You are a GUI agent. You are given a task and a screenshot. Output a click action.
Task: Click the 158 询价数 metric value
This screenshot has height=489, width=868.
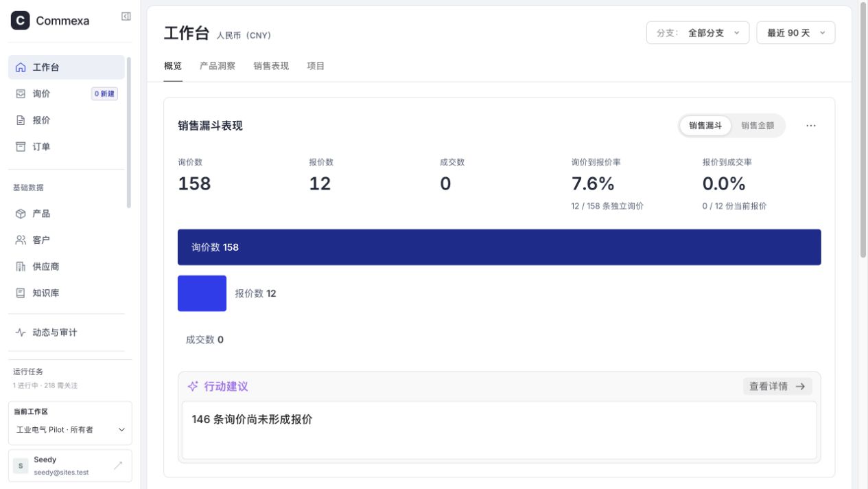coord(194,184)
